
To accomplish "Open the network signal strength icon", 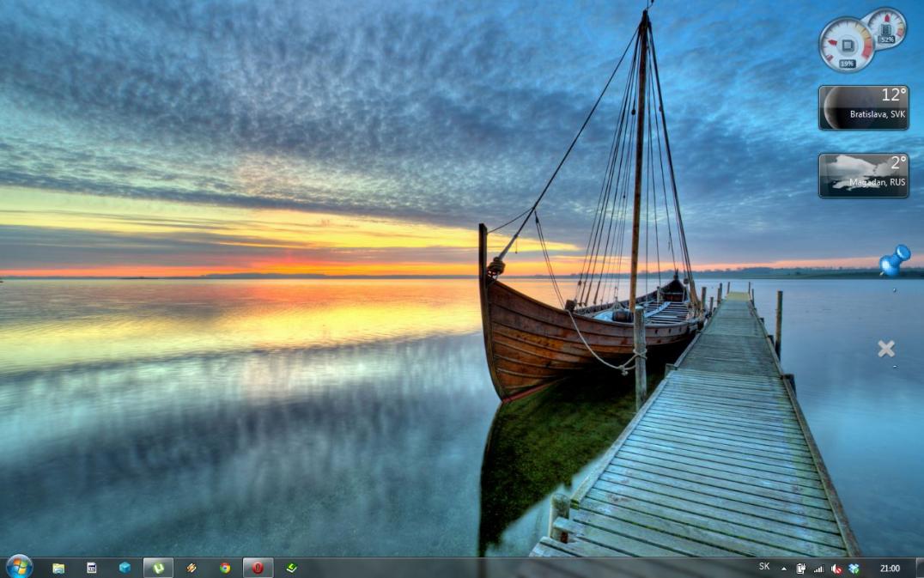I will [818, 568].
